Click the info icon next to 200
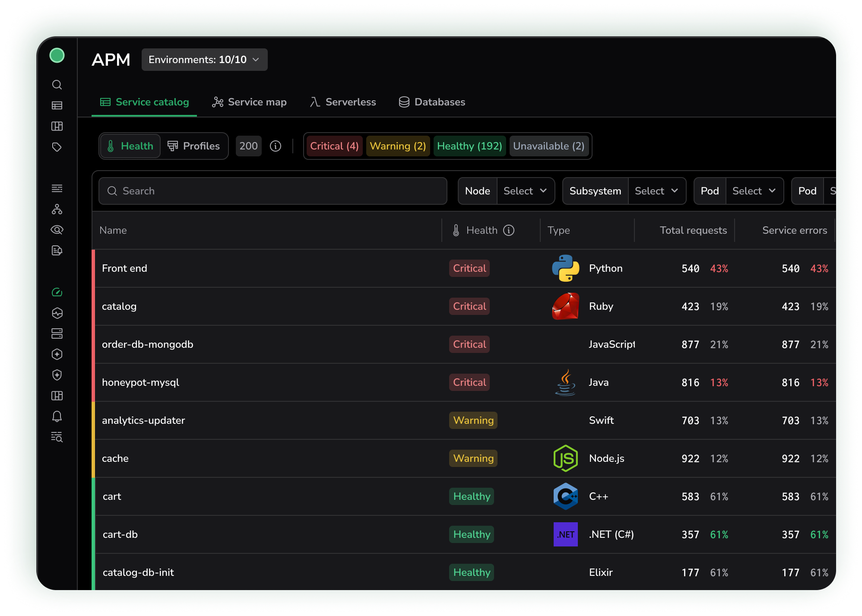The image size is (862, 616). click(276, 146)
